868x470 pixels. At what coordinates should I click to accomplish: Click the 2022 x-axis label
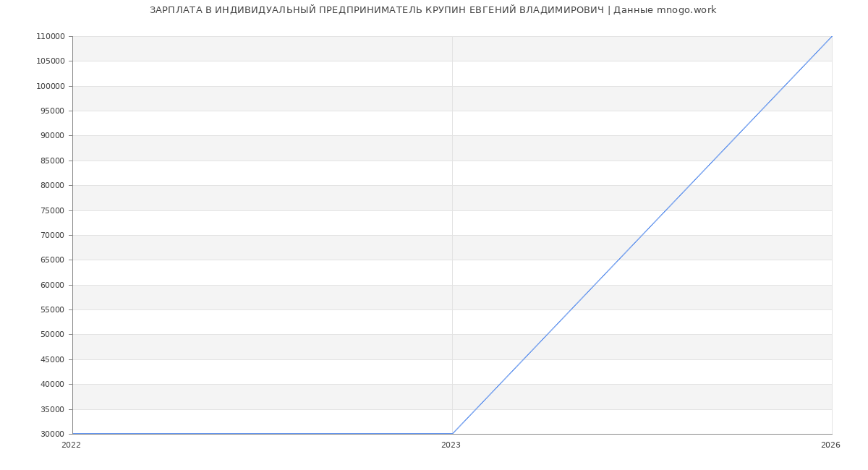coord(71,445)
